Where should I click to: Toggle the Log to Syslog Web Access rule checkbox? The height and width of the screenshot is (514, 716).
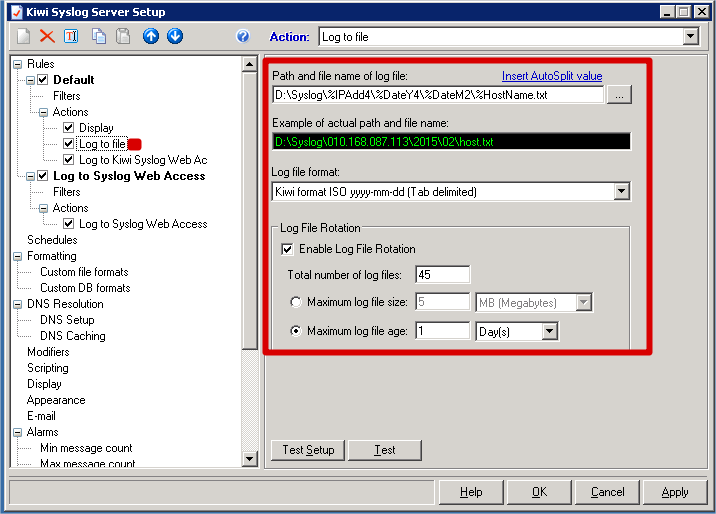pos(42,176)
